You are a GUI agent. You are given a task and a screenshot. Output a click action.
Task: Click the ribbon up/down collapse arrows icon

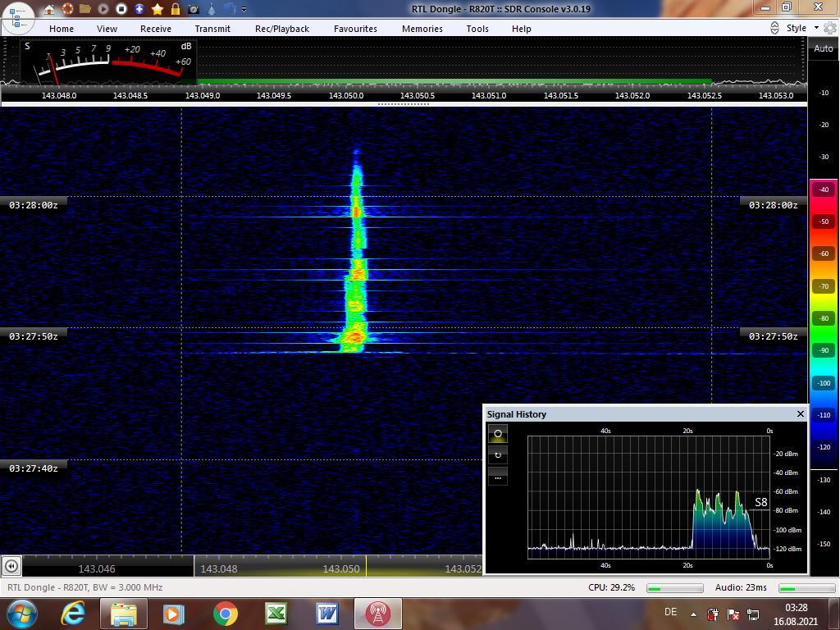coord(774,28)
